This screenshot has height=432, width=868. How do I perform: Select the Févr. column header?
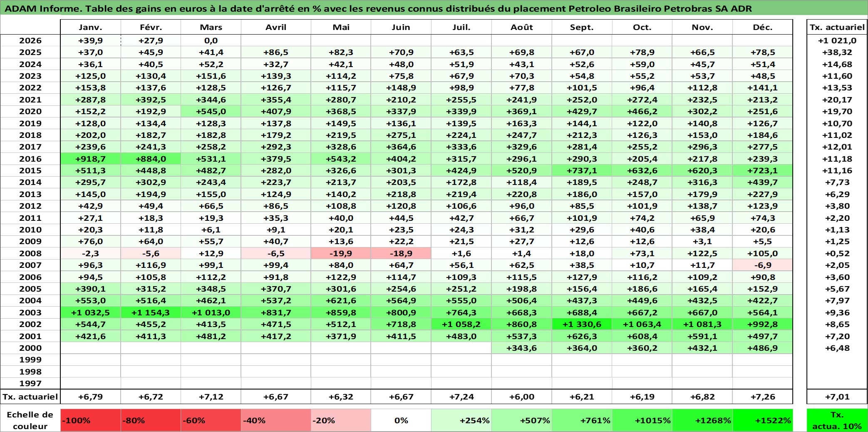(151, 27)
